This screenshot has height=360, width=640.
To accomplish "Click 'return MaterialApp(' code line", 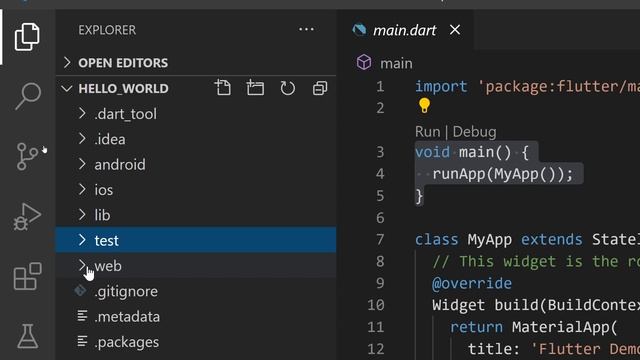I will coord(533,327).
